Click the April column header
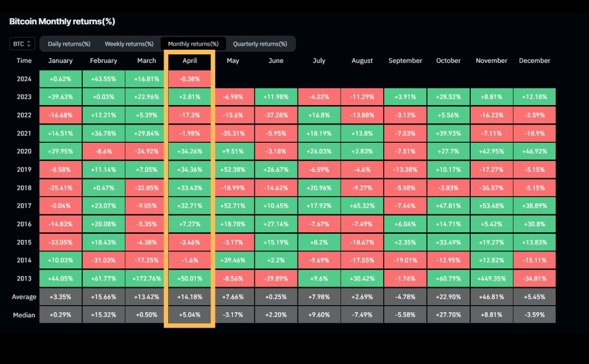 point(190,60)
